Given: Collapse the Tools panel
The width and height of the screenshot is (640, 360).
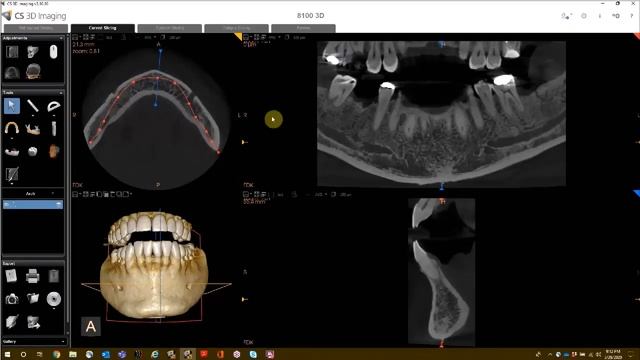Looking at the screenshot, I should click(61, 93).
